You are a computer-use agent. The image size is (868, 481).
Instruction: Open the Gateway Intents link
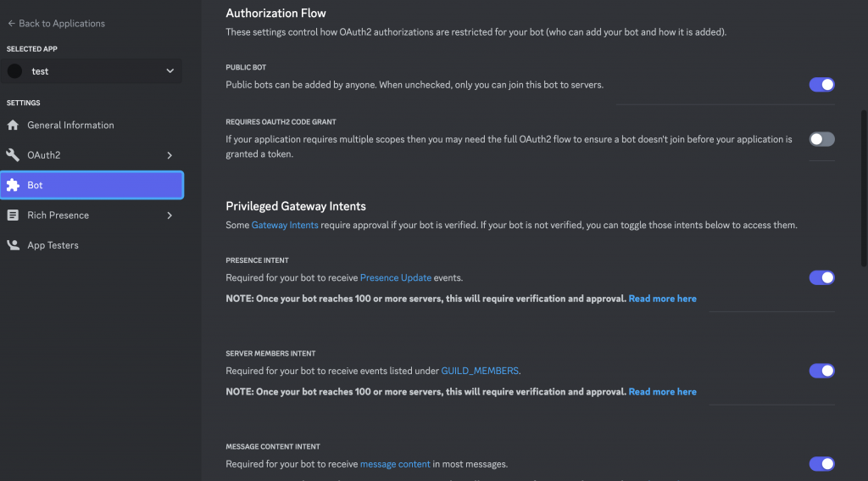click(285, 226)
